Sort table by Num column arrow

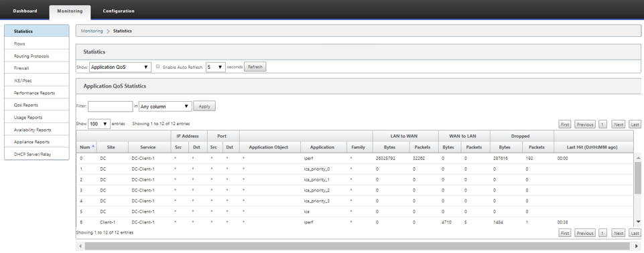point(93,147)
